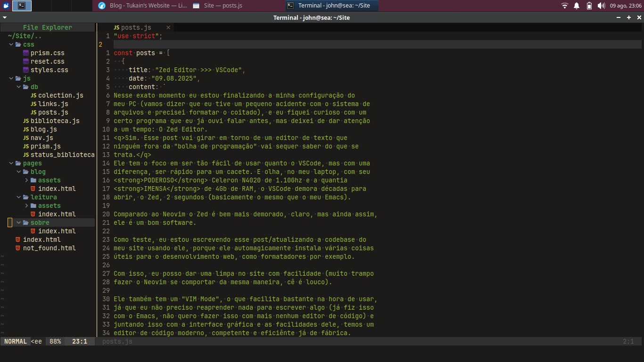644x362 pixels.
Task: Click posts.js filename in the status line
Action: (117, 341)
